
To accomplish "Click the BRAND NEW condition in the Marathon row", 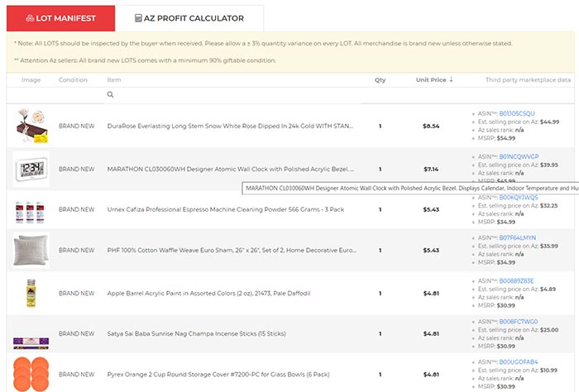I will pos(76,169).
